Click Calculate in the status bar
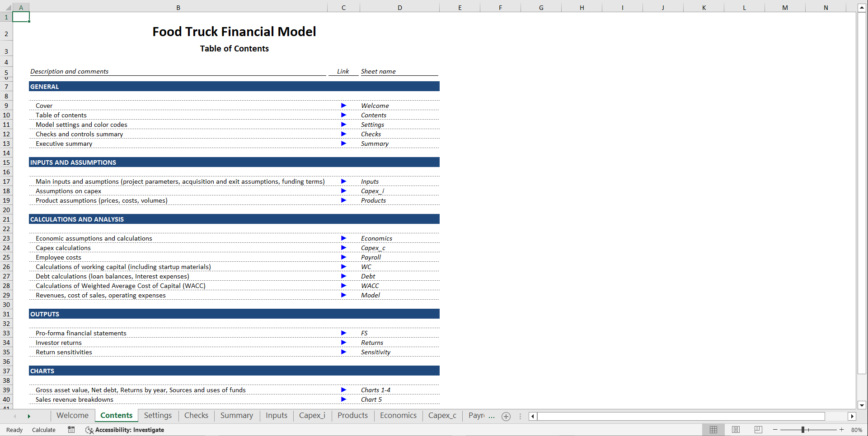The width and height of the screenshot is (868, 436). tap(43, 430)
